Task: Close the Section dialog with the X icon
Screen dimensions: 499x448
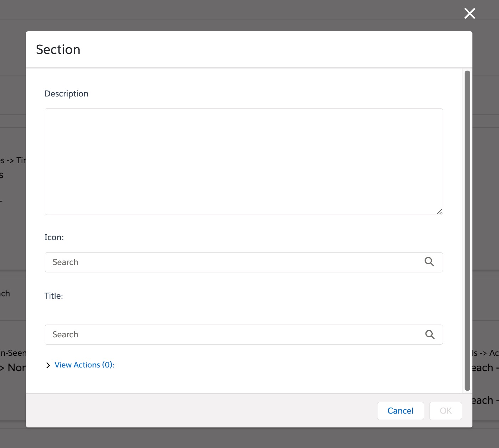Action: click(470, 13)
